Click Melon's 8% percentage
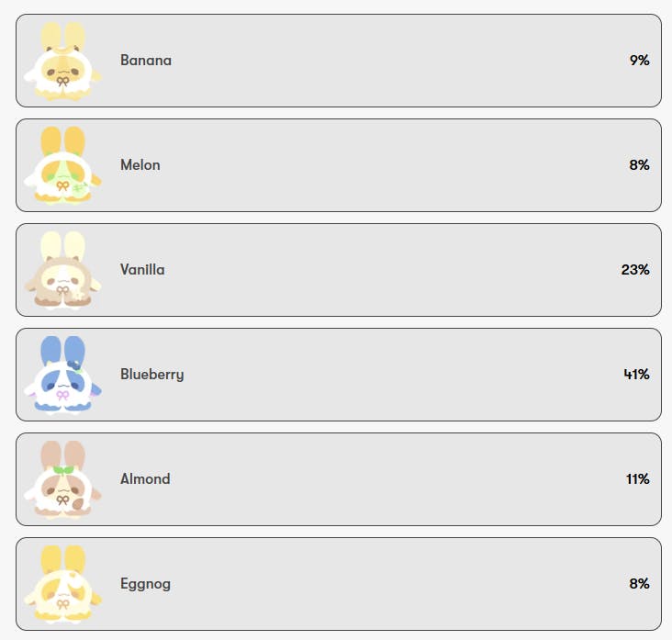Screen dimensions: 672x640 click(x=639, y=165)
